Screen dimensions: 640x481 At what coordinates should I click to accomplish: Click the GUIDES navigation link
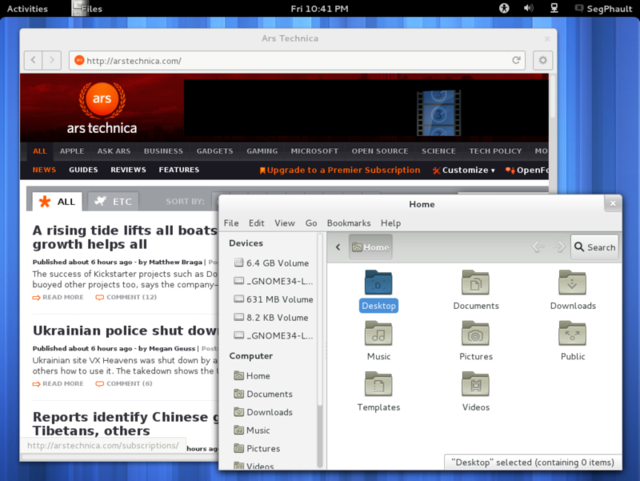coord(83,169)
